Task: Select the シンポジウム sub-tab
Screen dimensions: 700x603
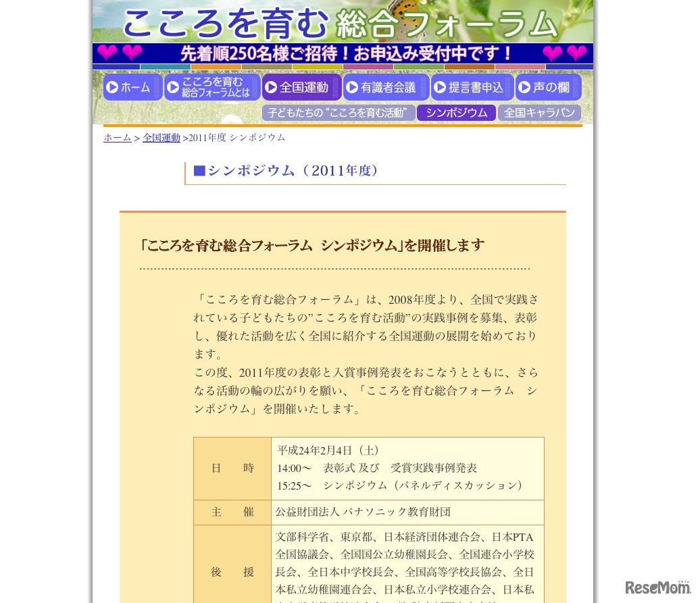Action: click(x=456, y=112)
